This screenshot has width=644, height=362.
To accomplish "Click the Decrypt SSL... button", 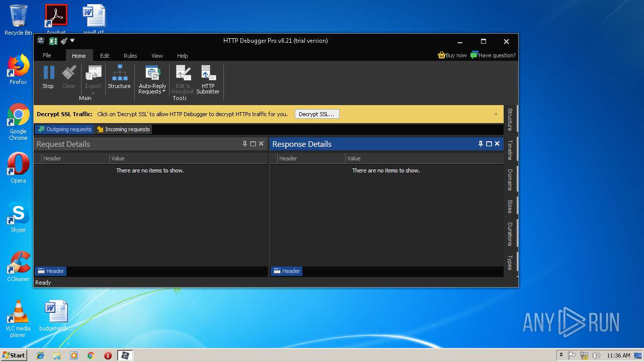I will (316, 114).
